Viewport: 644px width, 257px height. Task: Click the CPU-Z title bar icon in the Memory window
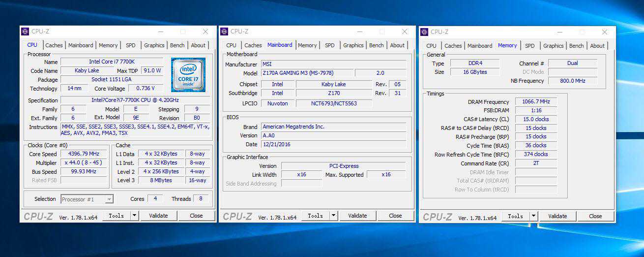[424, 32]
